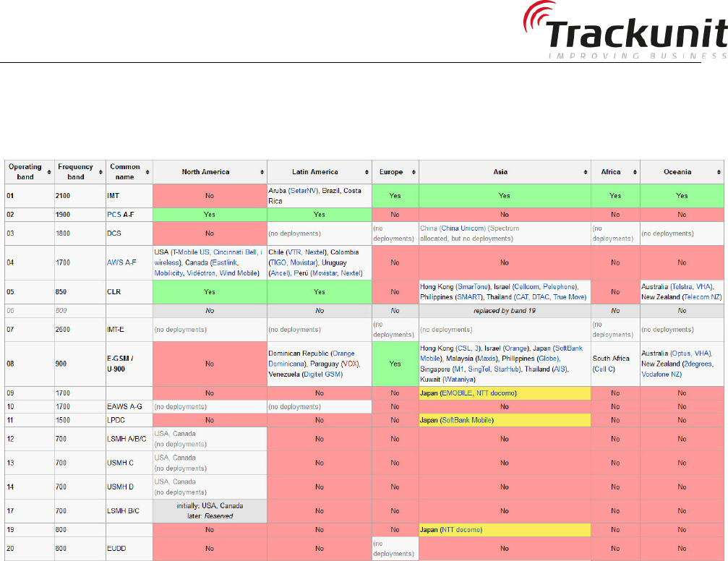
Task: Click the Asia column sort arrows
Action: point(586,172)
